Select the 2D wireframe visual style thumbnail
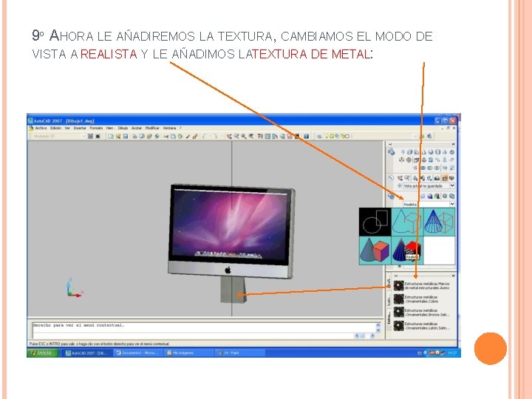This screenshot has height=399, width=532. tap(375, 222)
